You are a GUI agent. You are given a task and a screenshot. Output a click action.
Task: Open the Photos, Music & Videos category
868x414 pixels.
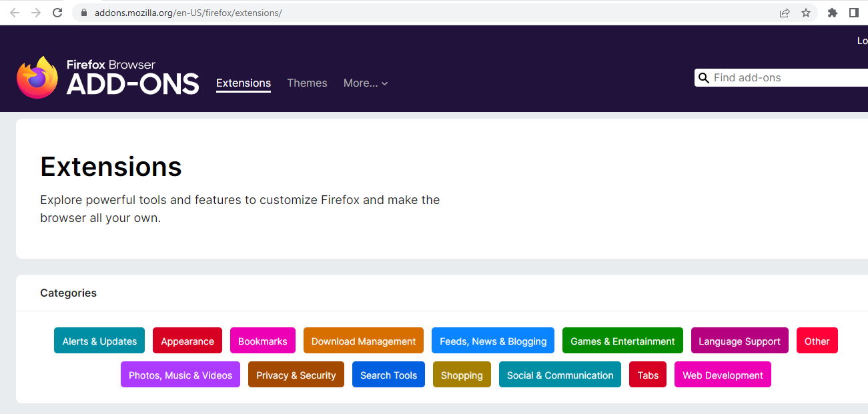180,375
